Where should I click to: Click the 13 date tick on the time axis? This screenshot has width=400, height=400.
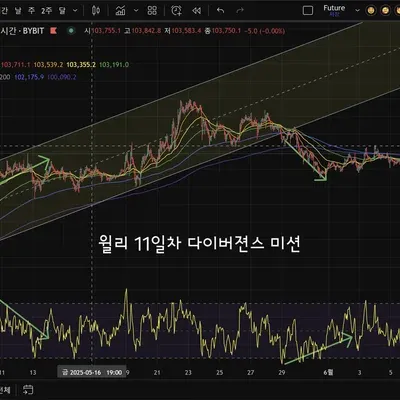(x=33, y=372)
